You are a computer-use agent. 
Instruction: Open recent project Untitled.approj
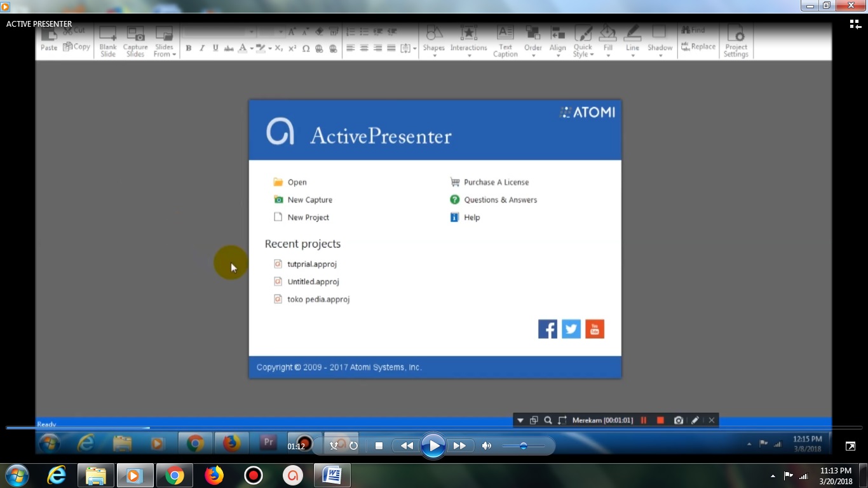(x=307, y=281)
